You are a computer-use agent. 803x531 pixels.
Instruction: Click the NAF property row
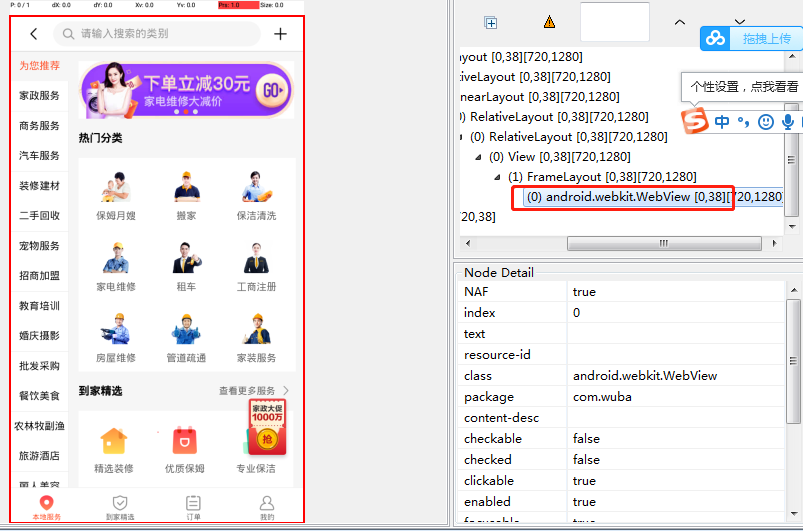(621, 292)
